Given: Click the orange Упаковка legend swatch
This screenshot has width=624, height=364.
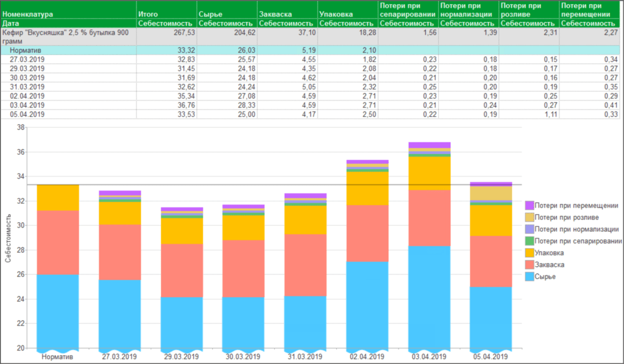Looking at the screenshot, I should (x=530, y=253).
